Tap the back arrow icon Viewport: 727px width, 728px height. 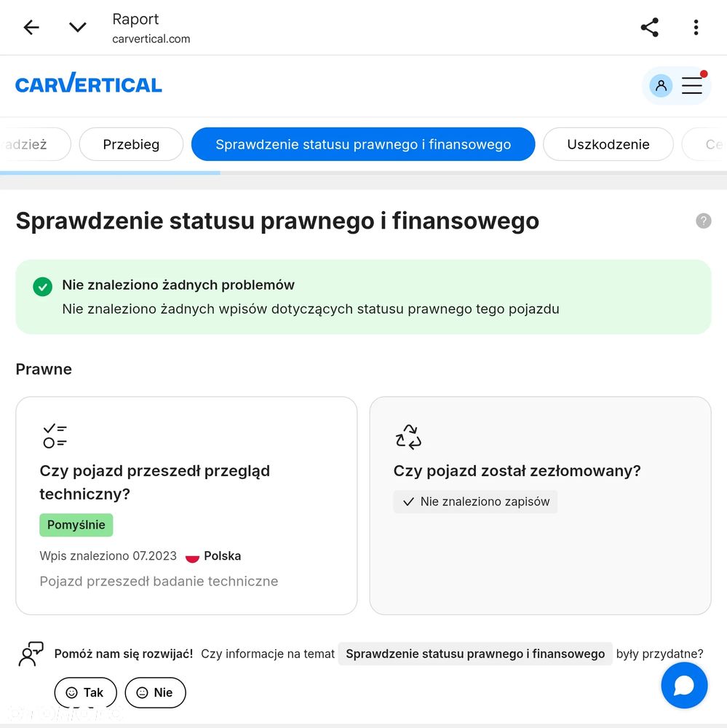click(31, 28)
